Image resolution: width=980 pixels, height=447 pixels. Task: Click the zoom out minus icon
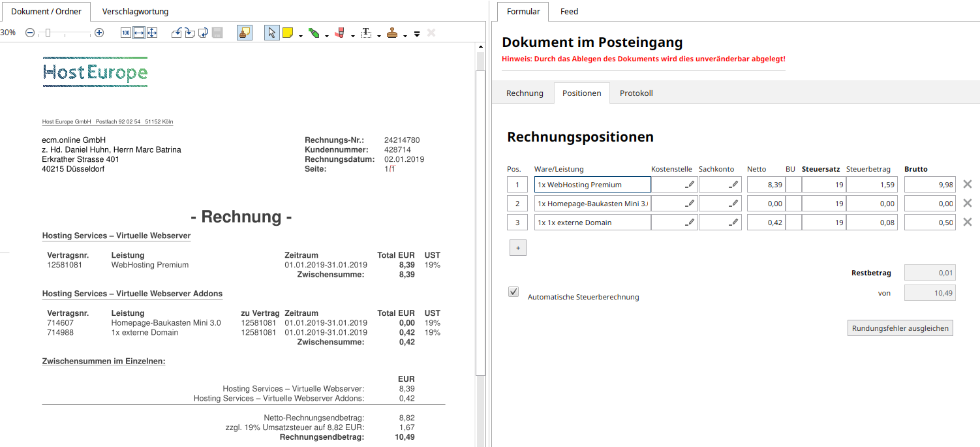[30, 33]
